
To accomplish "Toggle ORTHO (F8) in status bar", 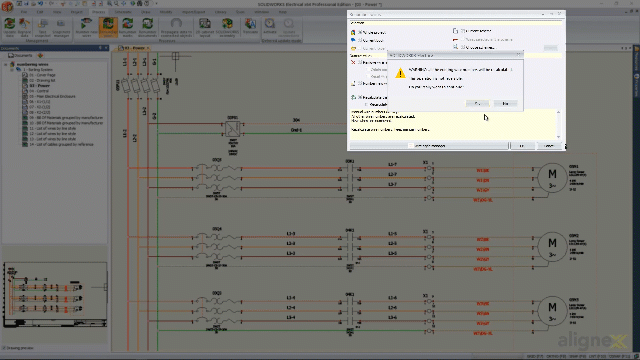I will pos(555,357).
